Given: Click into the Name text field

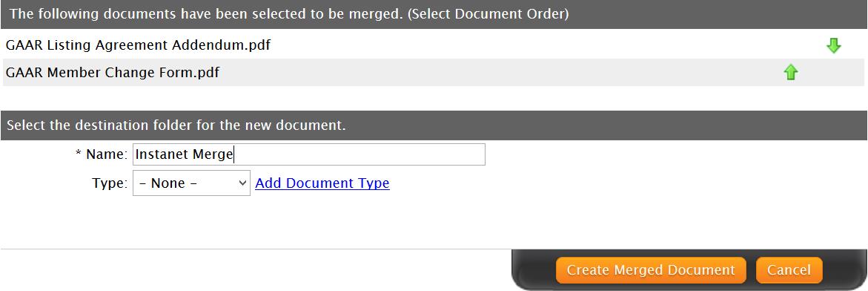Looking at the screenshot, I should (309, 154).
